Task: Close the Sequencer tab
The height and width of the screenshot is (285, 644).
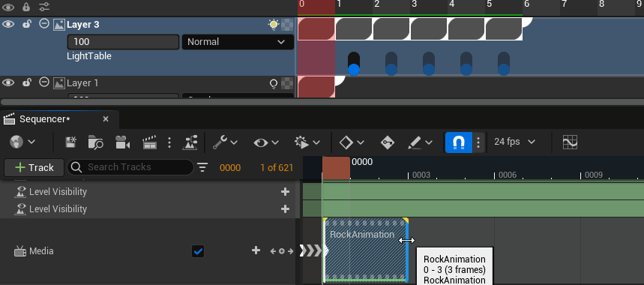Action: 106,119
